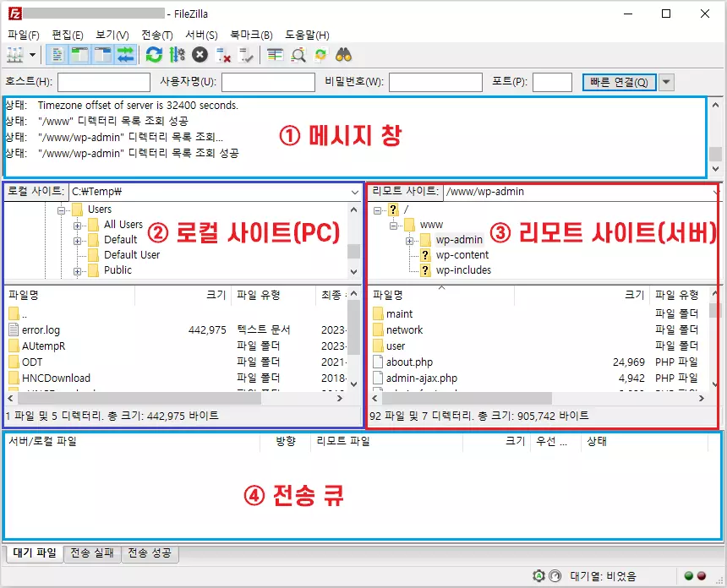The height and width of the screenshot is (588, 727).
Task: Refresh the file and folder listings
Action: (x=154, y=54)
